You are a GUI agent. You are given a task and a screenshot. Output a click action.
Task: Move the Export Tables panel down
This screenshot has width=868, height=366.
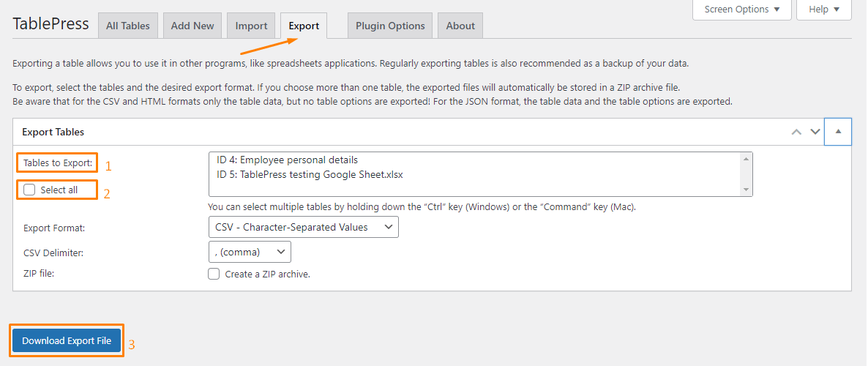pos(815,132)
